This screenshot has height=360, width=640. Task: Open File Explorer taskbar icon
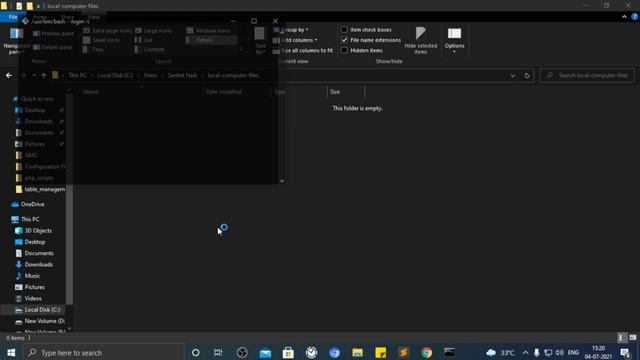coord(358,352)
